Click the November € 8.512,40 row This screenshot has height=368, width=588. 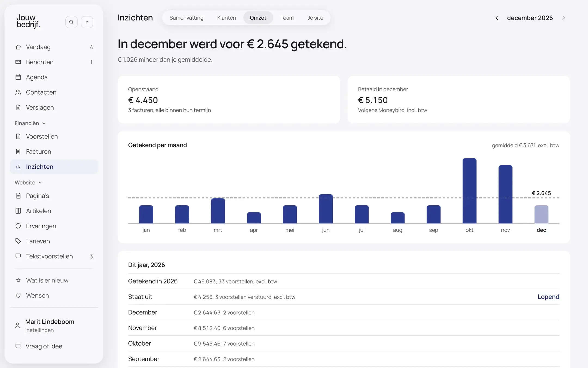[x=344, y=328]
